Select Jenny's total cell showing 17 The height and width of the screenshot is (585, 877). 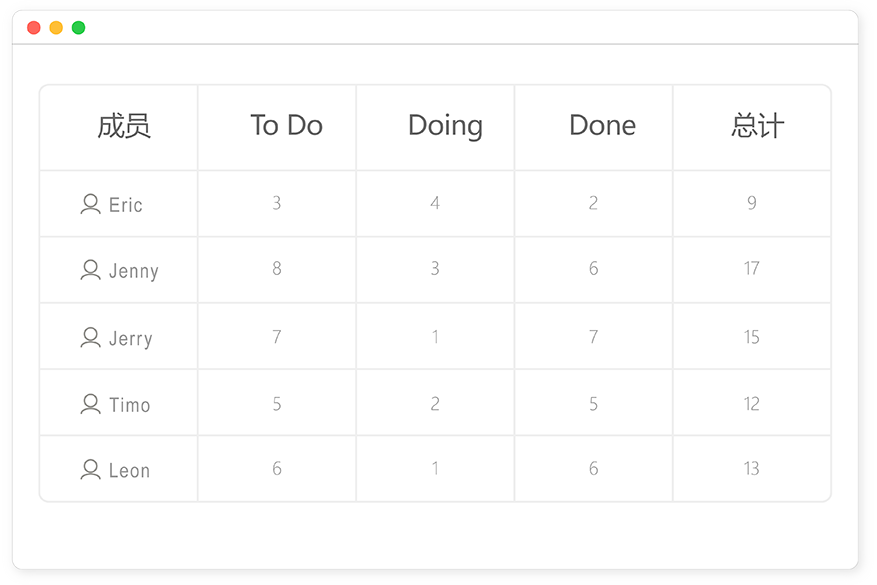752,269
